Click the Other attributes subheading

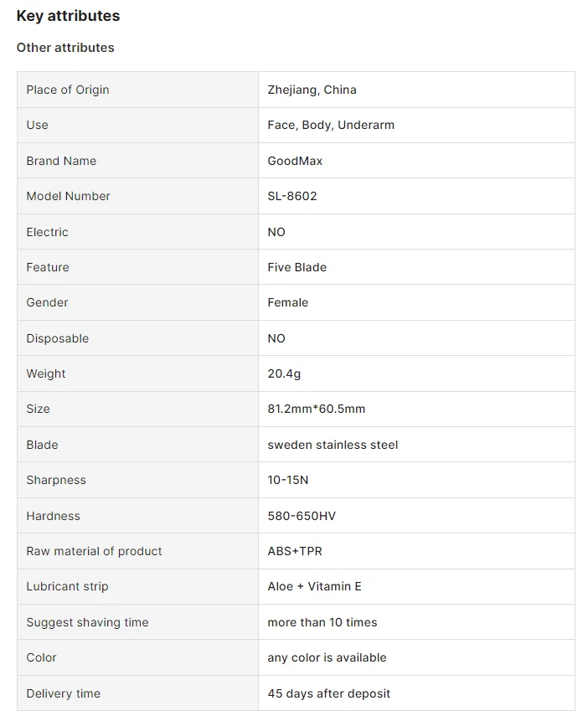tap(65, 48)
